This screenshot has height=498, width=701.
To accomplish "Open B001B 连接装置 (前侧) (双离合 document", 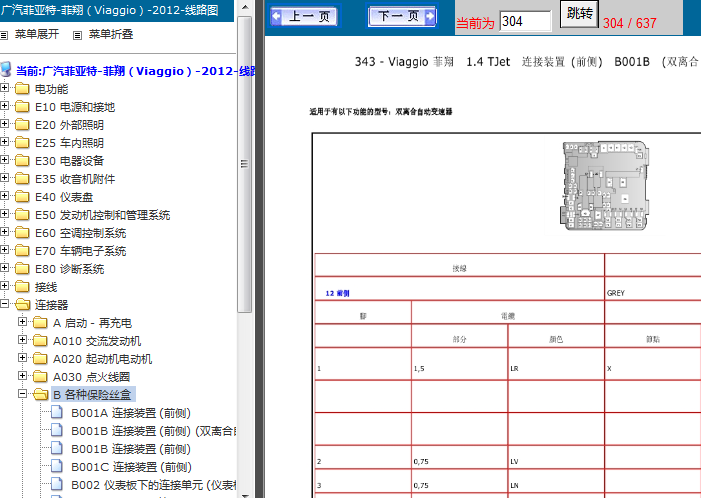I will pyautogui.click(x=154, y=431).
